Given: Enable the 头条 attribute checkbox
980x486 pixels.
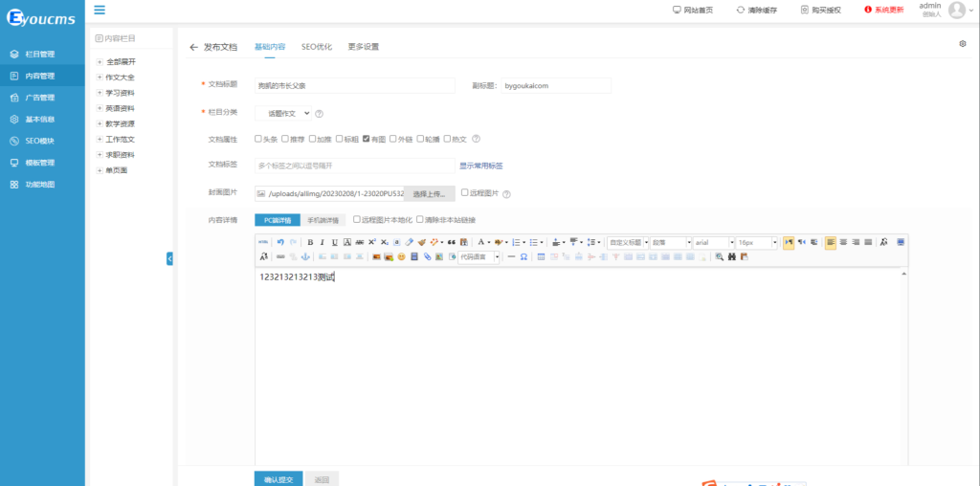Looking at the screenshot, I should point(258,139).
